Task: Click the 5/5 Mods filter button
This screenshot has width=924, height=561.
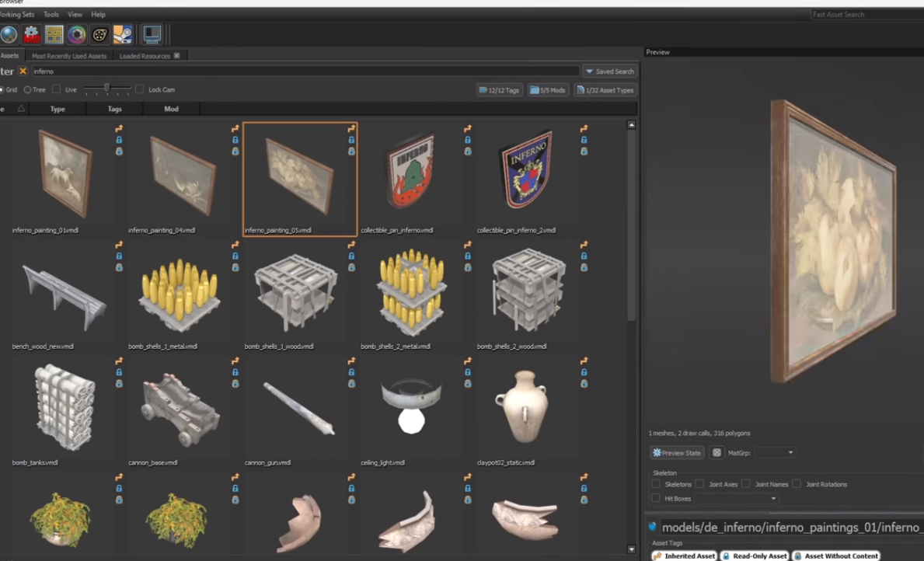Action: point(548,90)
